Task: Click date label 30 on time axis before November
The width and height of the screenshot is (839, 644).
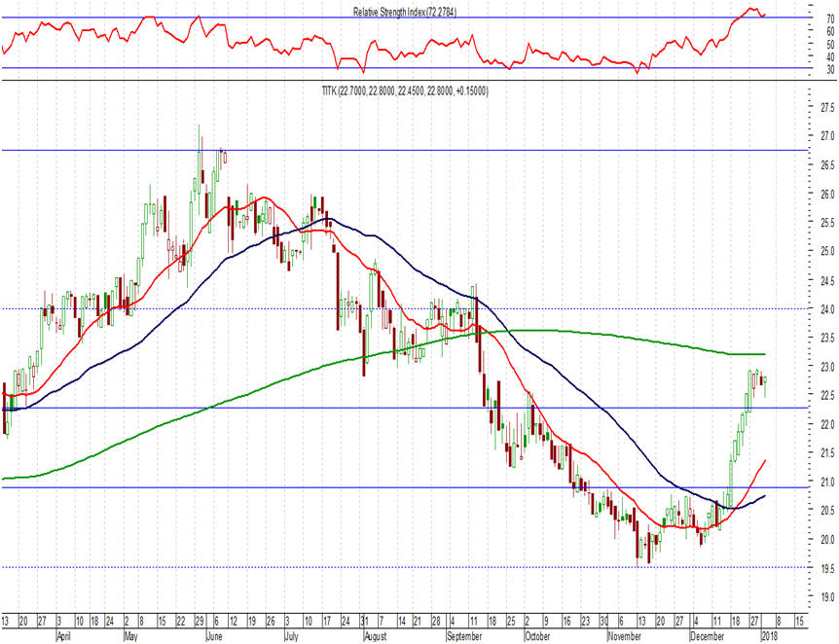Action: point(604,622)
